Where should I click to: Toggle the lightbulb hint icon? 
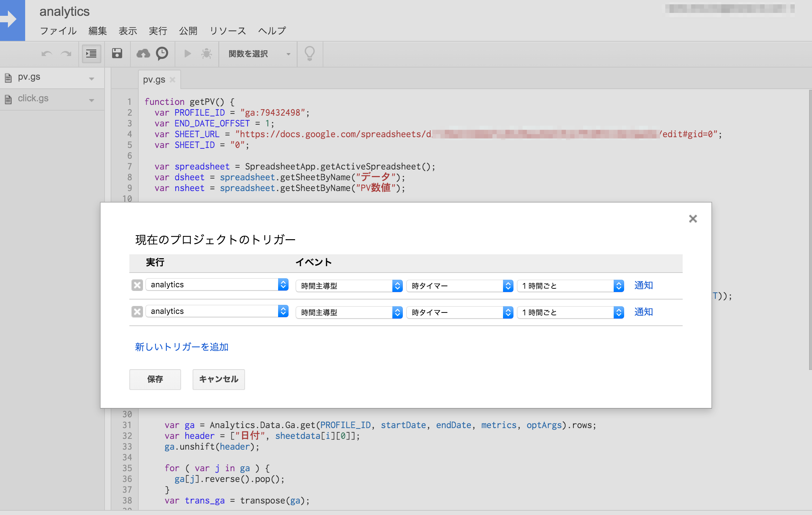tap(310, 53)
